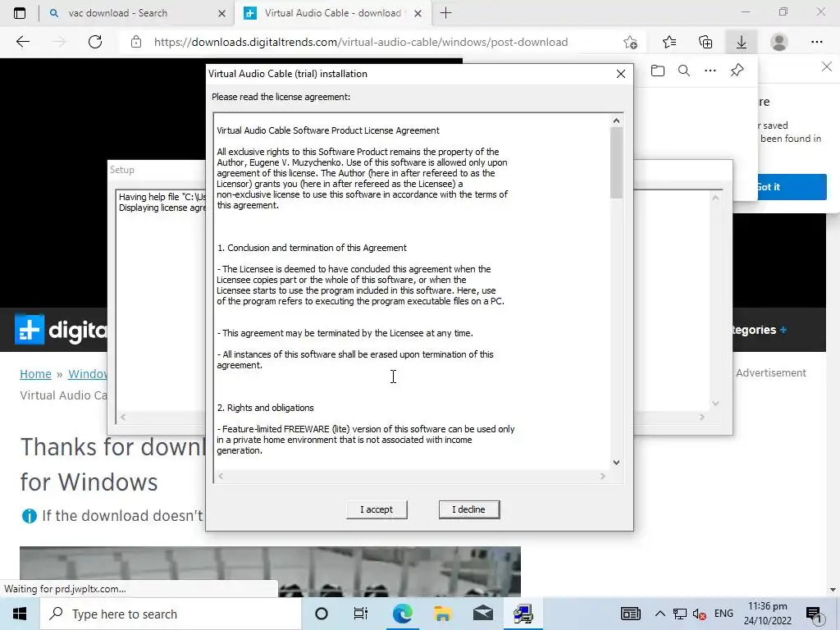Click the Setup log horizontal scroll-right arrow
The image size is (840, 630).
702,417
